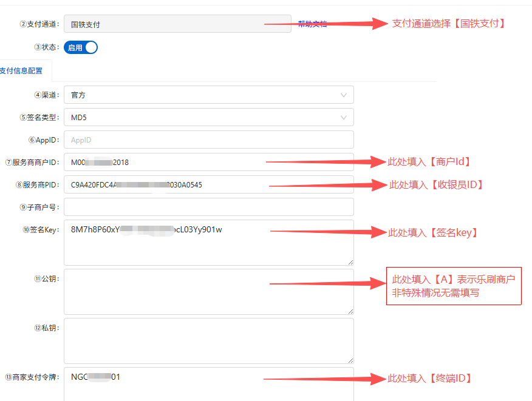Expand the 渠道 dropdown showing 官方
The height and width of the screenshot is (401, 532).
point(200,95)
